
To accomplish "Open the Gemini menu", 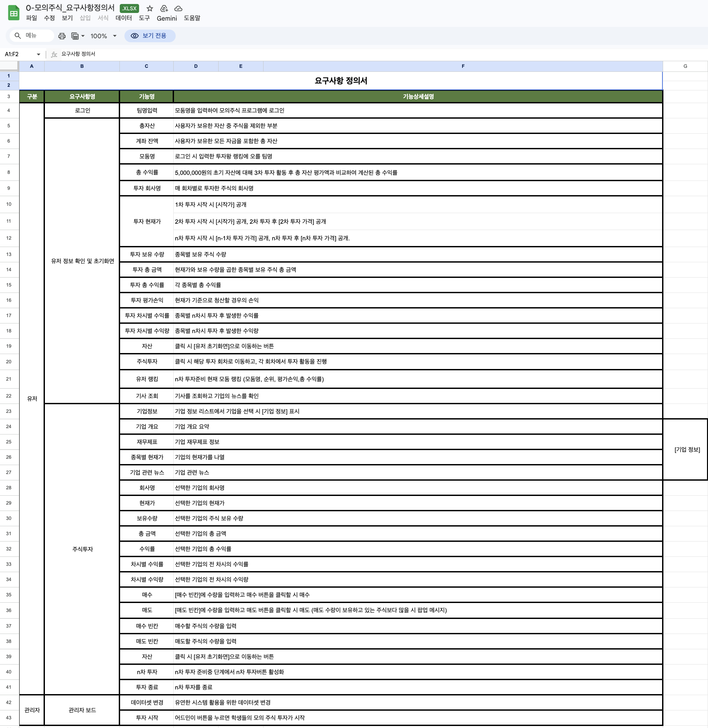I will pyautogui.click(x=167, y=18).
